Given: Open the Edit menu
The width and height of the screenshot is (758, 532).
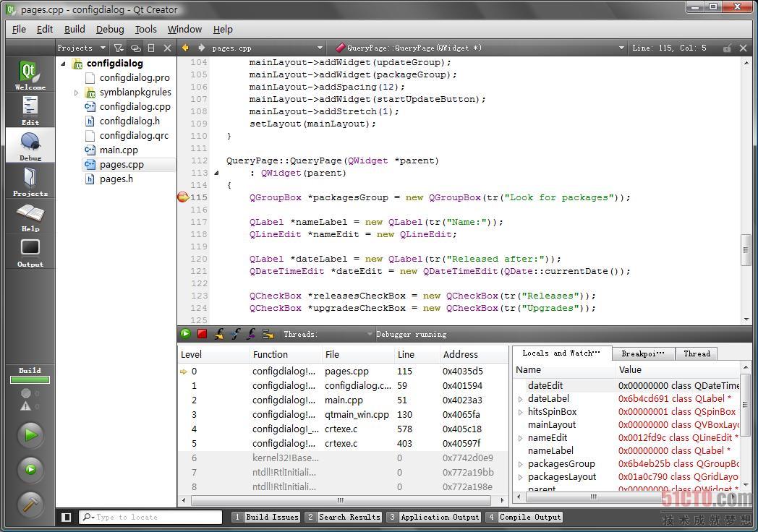Looking at the screenshot, I should tap(44, 30).
